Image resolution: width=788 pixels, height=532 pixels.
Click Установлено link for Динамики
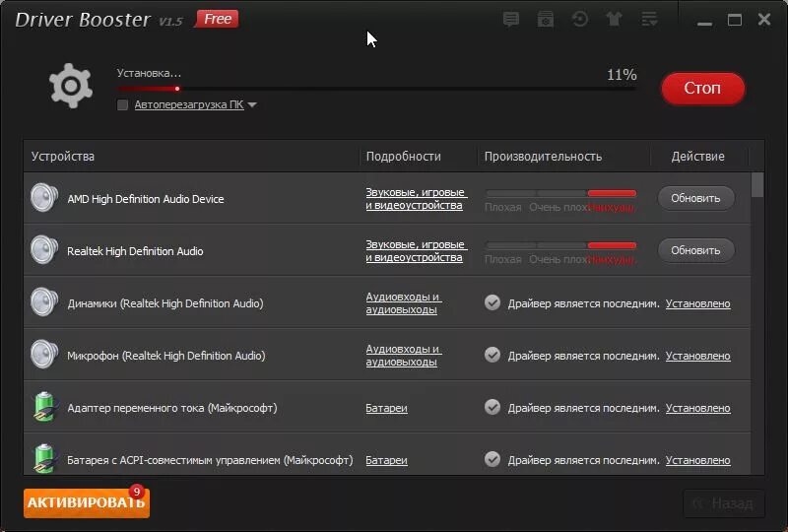pyautogui.click(x=698, y=303)
